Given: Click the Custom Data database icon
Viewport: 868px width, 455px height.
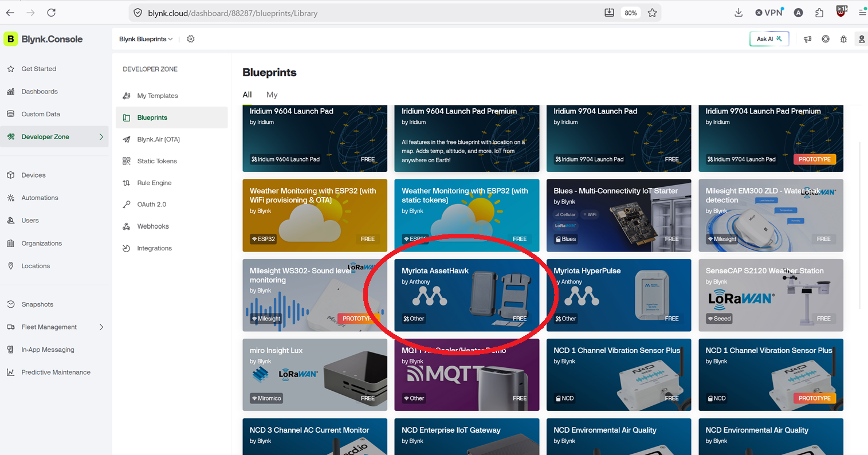Looking at the screenshot, I should (11, 114).
